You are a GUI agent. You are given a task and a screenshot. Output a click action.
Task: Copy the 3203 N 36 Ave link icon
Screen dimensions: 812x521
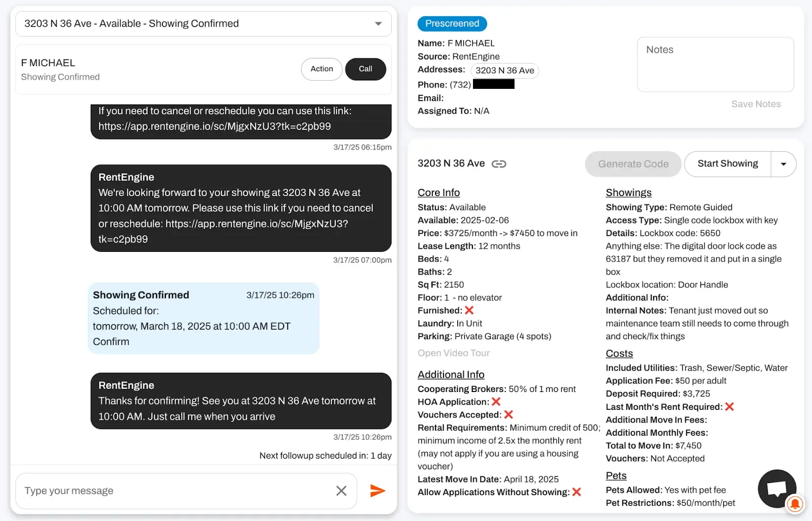[x=499, y=164]
